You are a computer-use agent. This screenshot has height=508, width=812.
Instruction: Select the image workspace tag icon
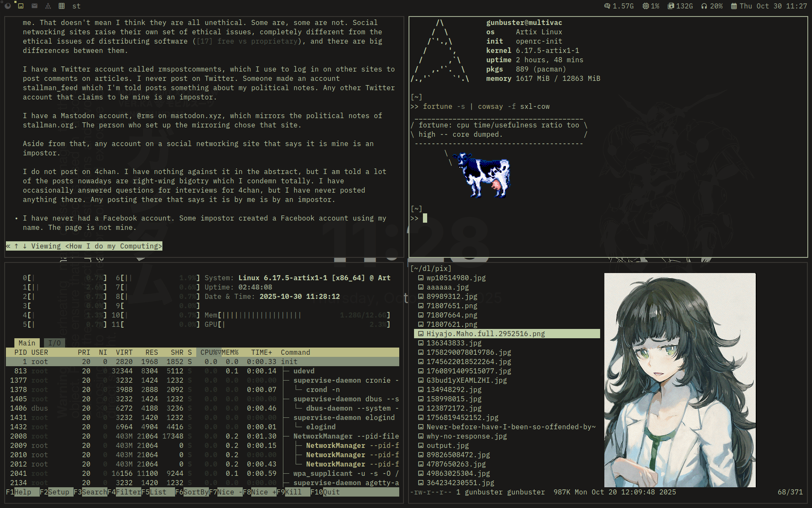point(21,6)
